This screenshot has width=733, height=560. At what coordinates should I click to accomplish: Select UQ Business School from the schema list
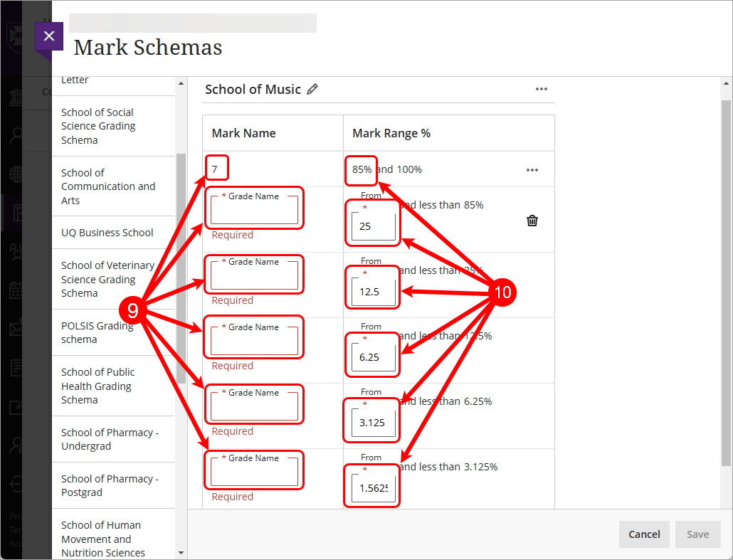pos(107,232)
